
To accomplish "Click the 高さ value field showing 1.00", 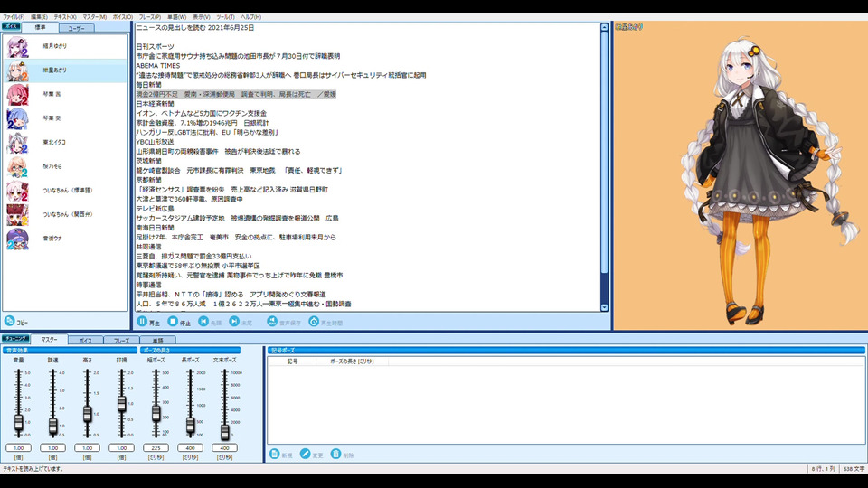I will pos(87,447).
